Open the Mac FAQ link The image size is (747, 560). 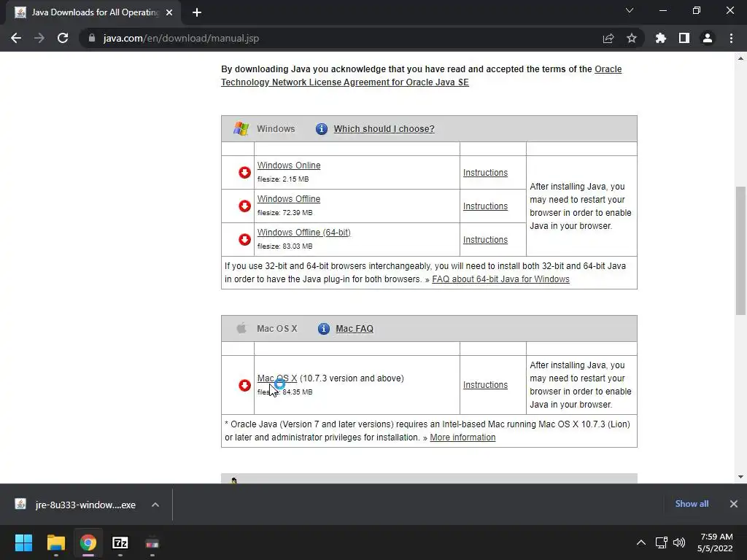pos(355,329)
